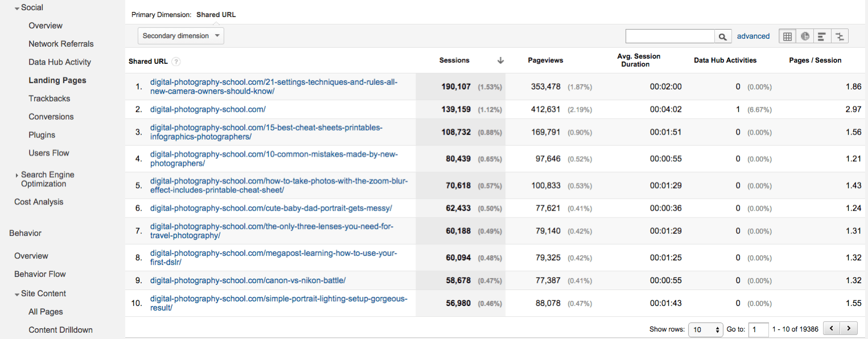Select the performance bar view icon
868x339 pixels.
coord(822,36)
